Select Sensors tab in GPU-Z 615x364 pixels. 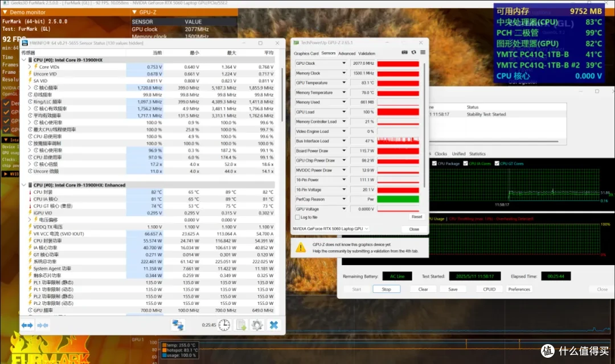point(329,53)
